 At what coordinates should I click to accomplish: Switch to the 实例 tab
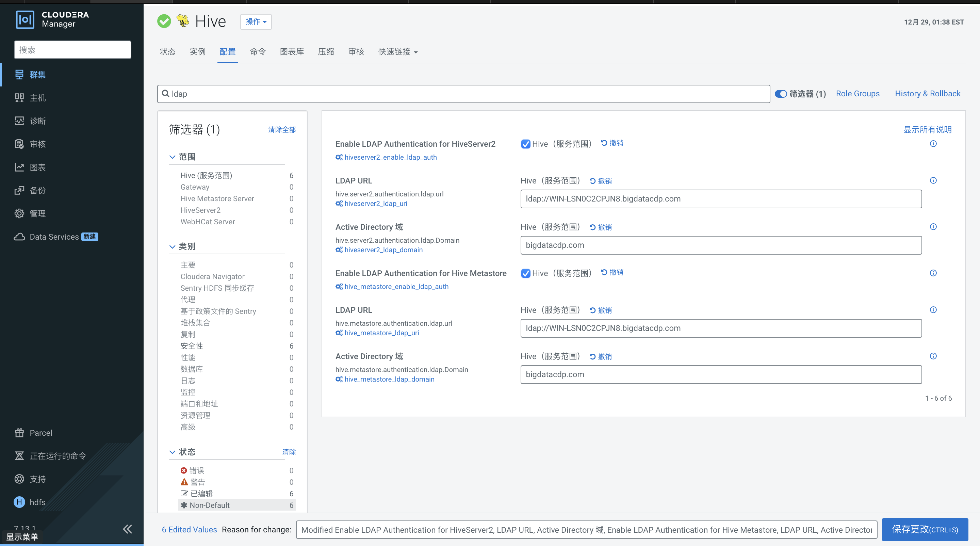pyautogui.click(x=197, y=52)
